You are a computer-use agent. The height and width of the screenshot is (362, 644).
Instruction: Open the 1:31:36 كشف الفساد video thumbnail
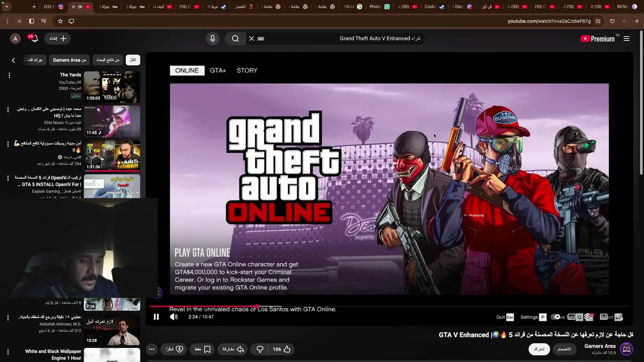[x=112, y=155]
